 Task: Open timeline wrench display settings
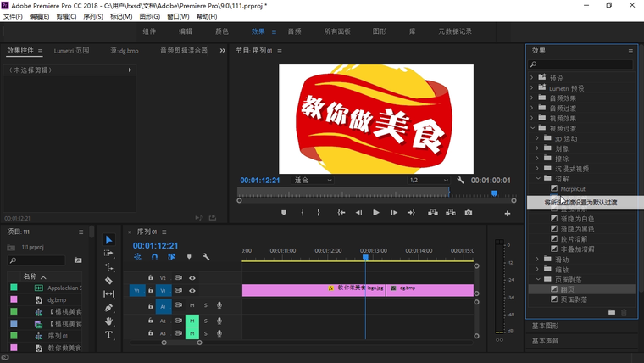[206, 256]
